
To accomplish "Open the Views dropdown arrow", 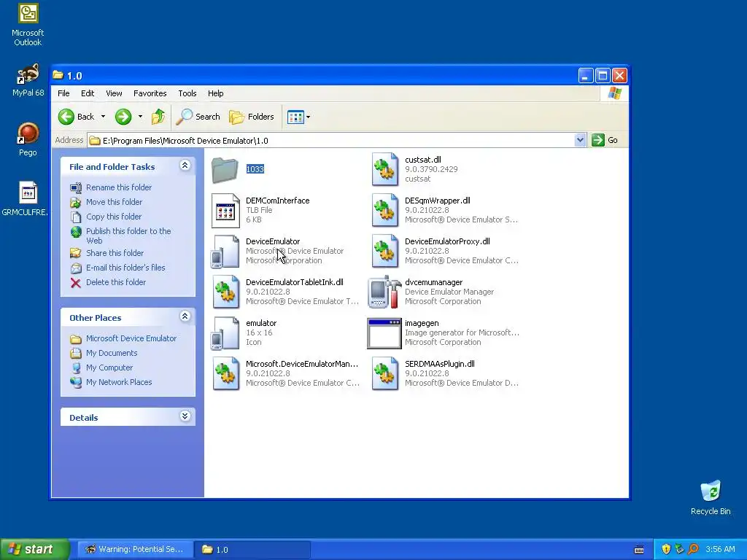I will pyautogui.click(x=309, y=117).
